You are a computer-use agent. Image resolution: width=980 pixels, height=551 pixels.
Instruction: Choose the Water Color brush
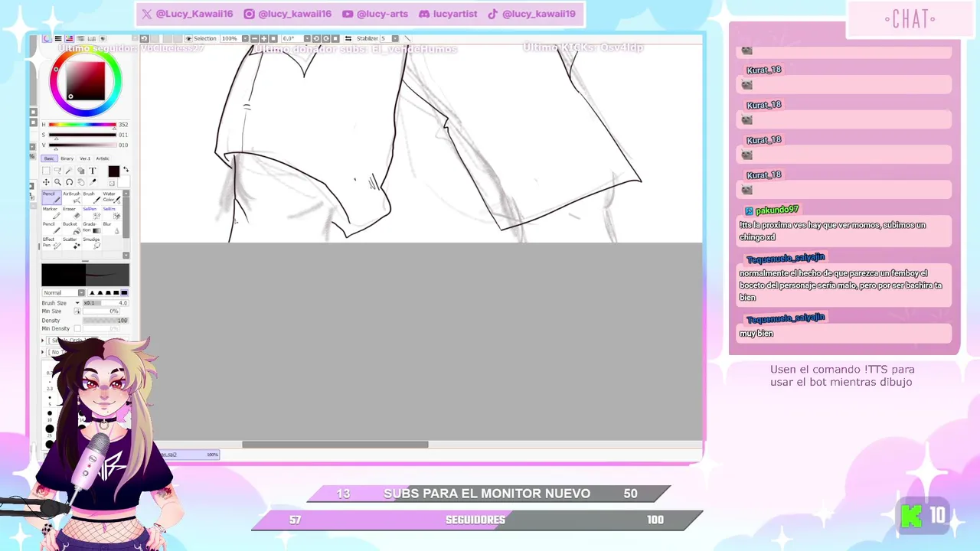click(111, 197)
